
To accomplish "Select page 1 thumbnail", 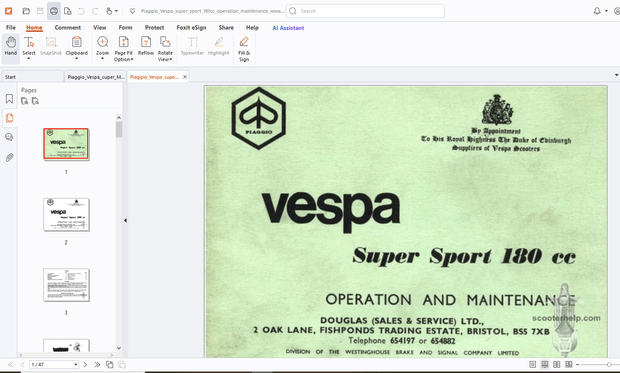I will [66, 144].
